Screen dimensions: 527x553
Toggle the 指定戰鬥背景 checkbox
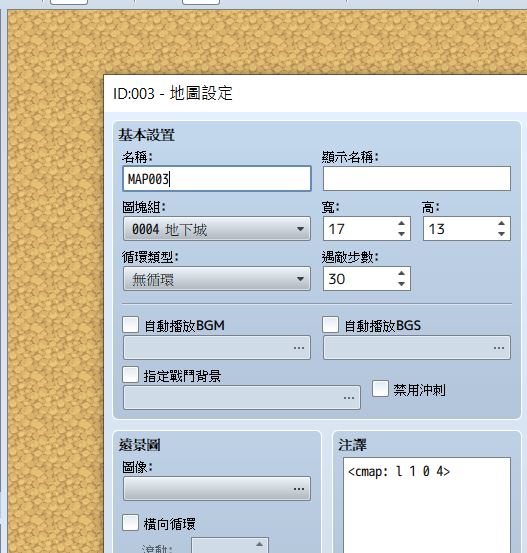point(131,375)
